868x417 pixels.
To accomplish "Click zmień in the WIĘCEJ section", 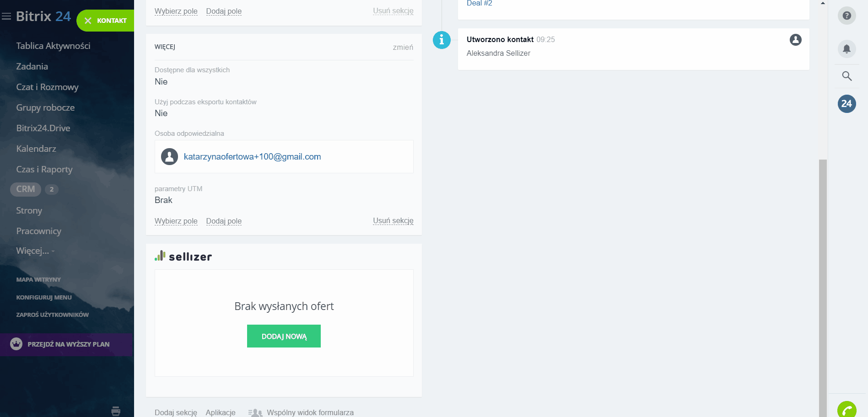I will [x=403, y=47].
